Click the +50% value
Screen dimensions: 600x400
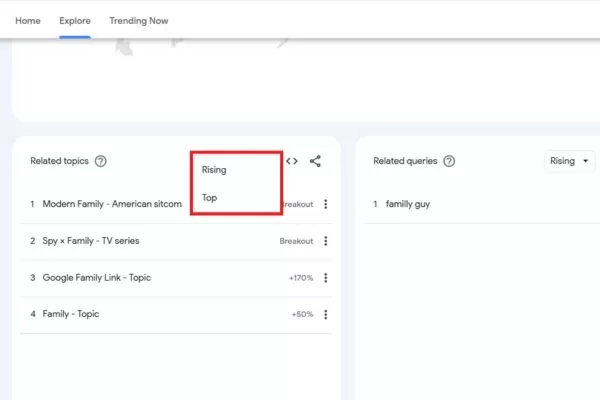pyautogui.click(x=302, y=314)
